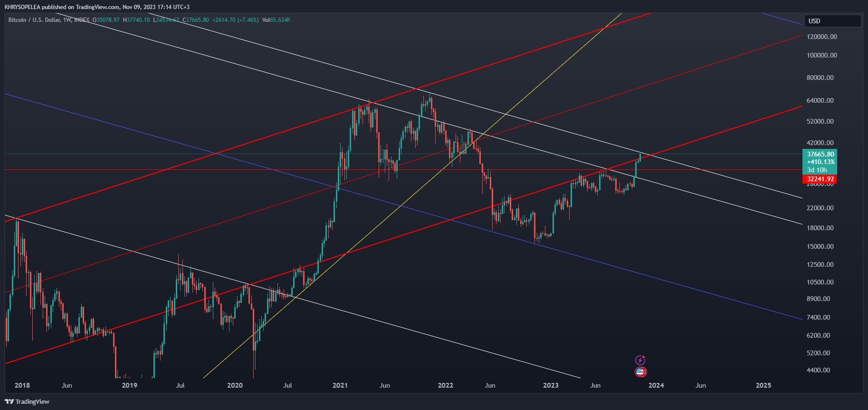868x410 pixels.
Task: Click the 18000.00 price axis label
Action: click(820, 228)
